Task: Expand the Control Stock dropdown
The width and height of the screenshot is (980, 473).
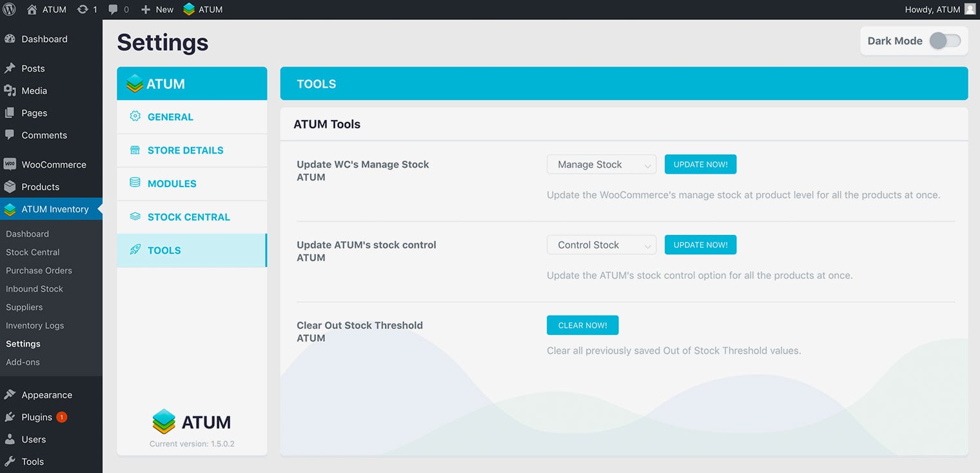Action: tap(601, 245)
